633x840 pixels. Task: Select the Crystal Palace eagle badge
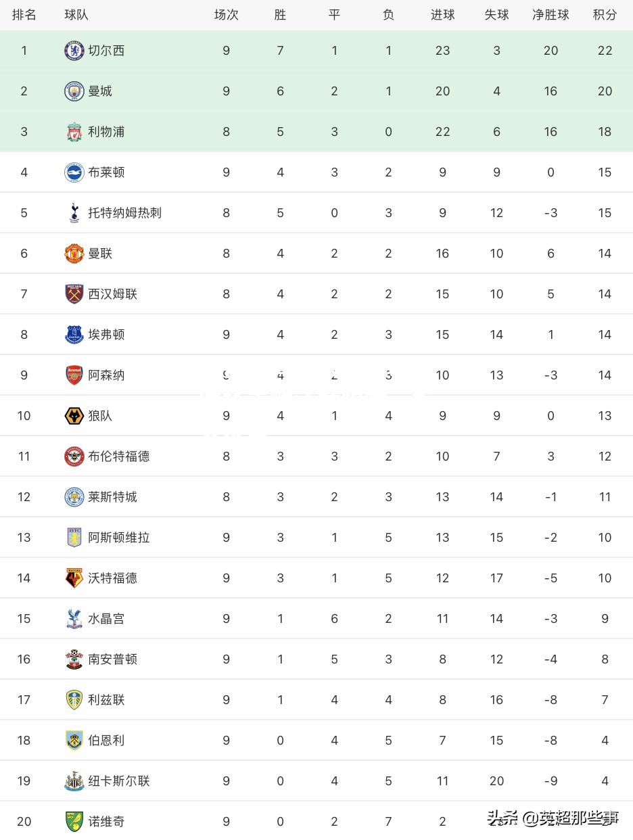click(x=74, y=619)
